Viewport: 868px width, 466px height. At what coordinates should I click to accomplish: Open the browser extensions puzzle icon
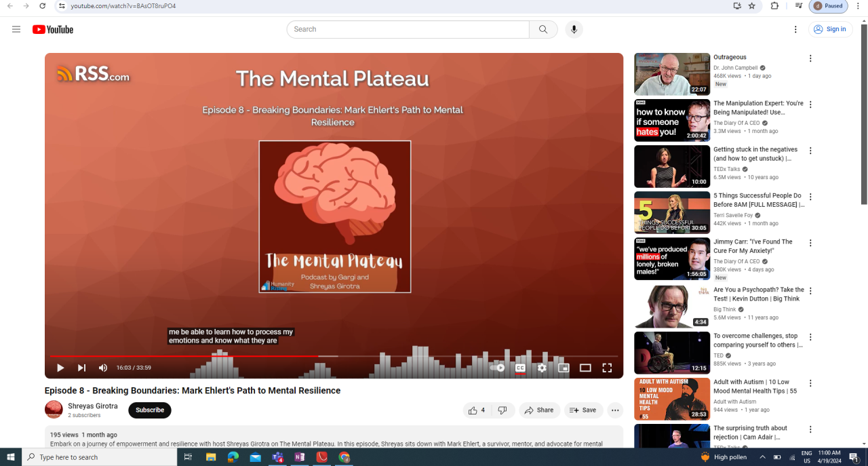point(774,6)
